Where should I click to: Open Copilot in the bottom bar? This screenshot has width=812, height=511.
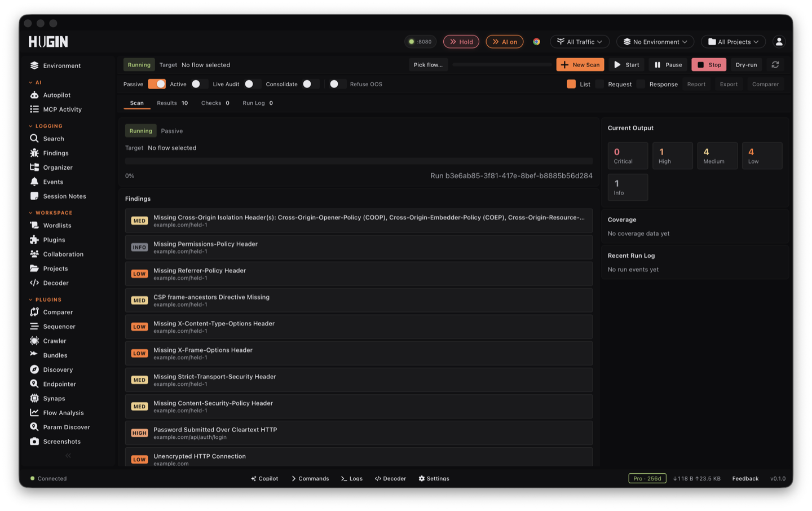point(264,478)
